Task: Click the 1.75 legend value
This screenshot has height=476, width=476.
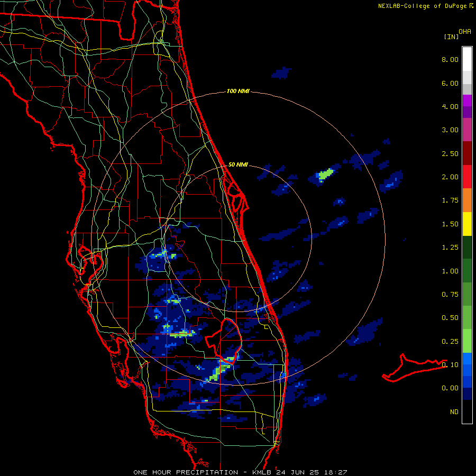Action: point(450,200)
